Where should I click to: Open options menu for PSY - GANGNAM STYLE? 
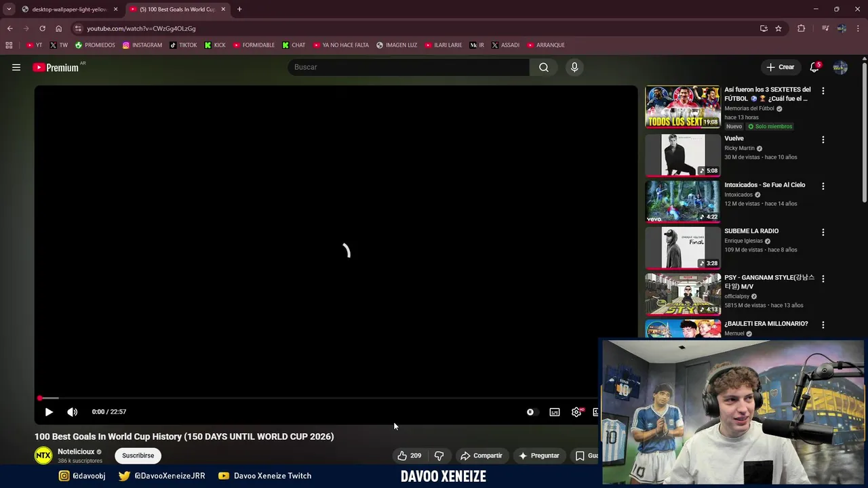pyautogui.click(x=823, y=279)
